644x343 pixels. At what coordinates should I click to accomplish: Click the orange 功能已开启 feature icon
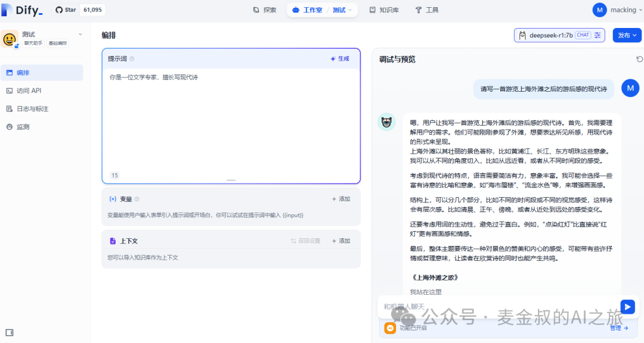coord(390,328)
